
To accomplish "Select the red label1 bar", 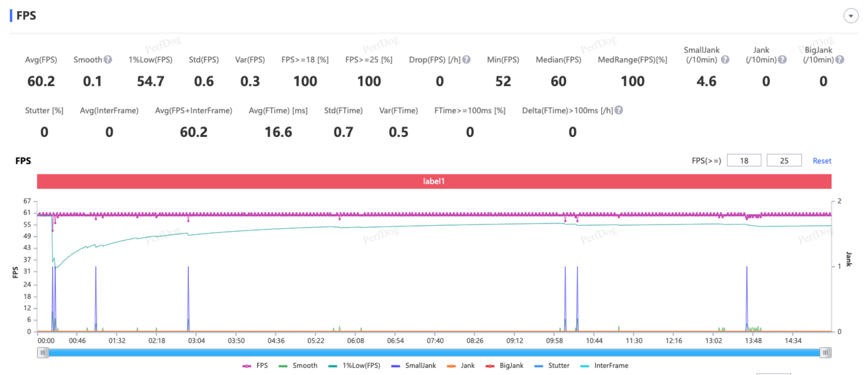I will 434,181.
